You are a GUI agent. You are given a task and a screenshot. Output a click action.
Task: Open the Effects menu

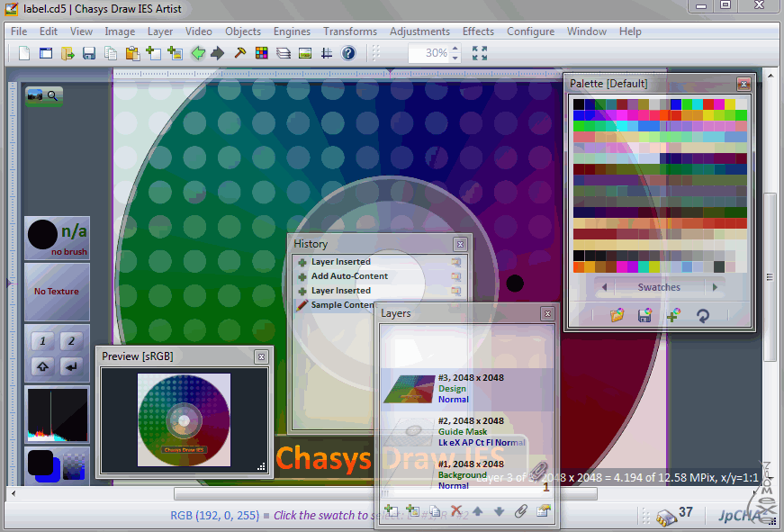(x=478, y=31)
